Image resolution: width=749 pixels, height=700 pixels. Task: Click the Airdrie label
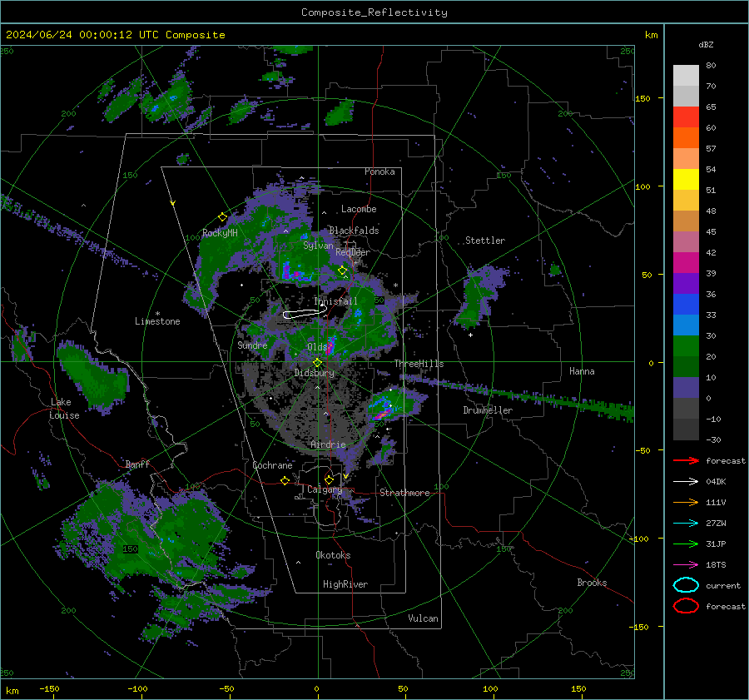pos(328,444)
